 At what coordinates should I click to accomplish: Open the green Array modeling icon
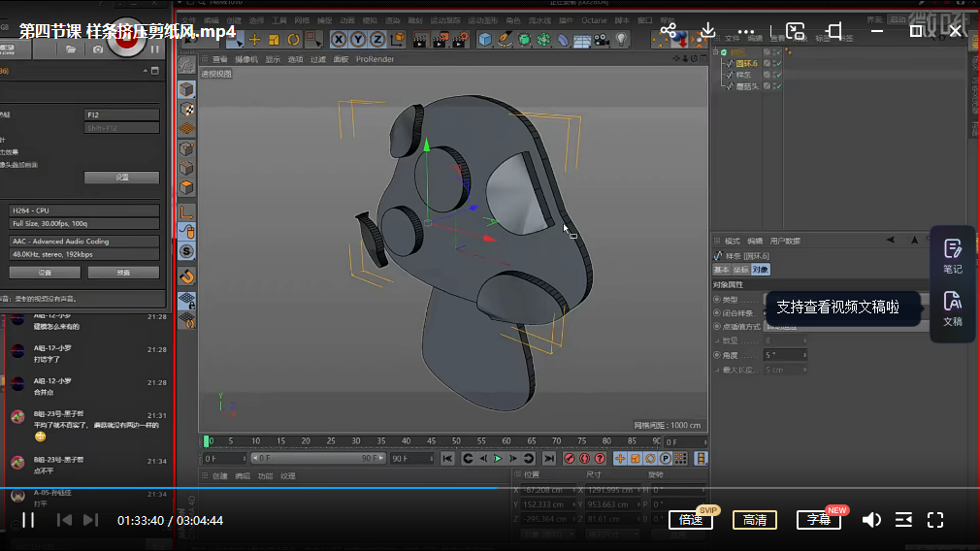click(x=543, y=40)
